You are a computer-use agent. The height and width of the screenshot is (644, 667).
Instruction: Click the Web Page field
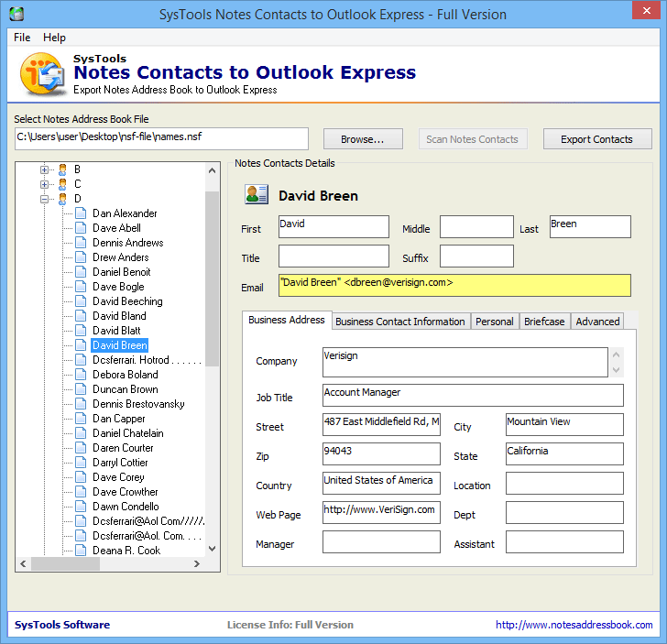[x=381, y=512]
